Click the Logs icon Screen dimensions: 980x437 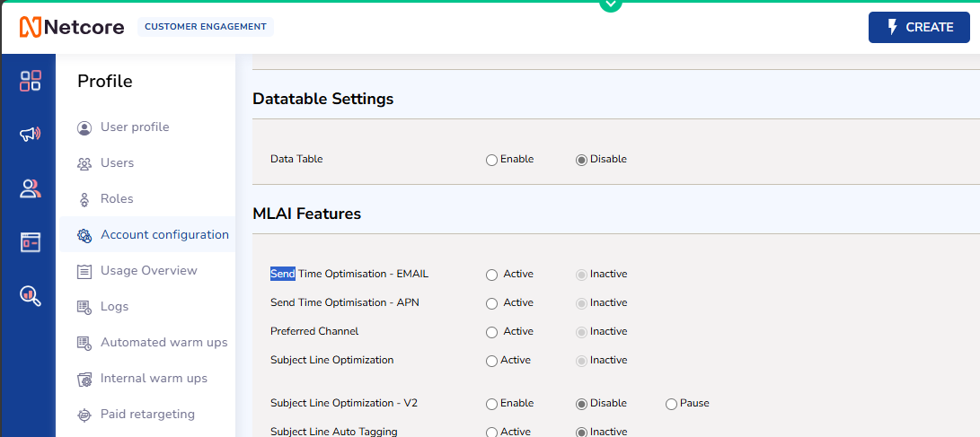(84, 307)
